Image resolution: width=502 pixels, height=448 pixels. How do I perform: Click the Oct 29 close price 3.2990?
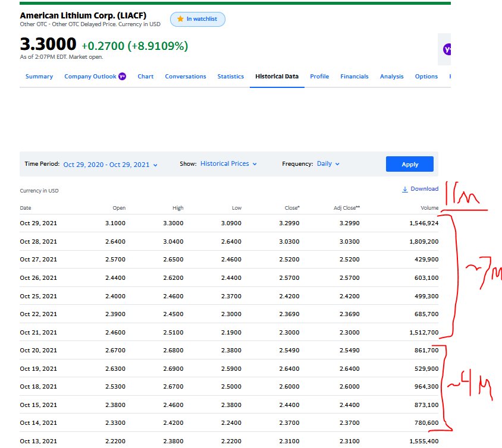point(289,223)
